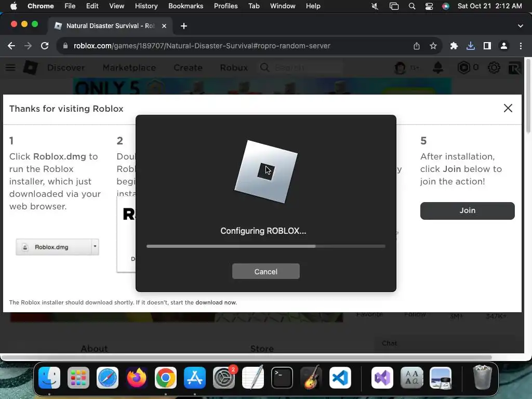Image resolution: width=532 pixels, height=399 pixels.
Task: Expand the tab search chevron
Action: [x=521, y=26]
